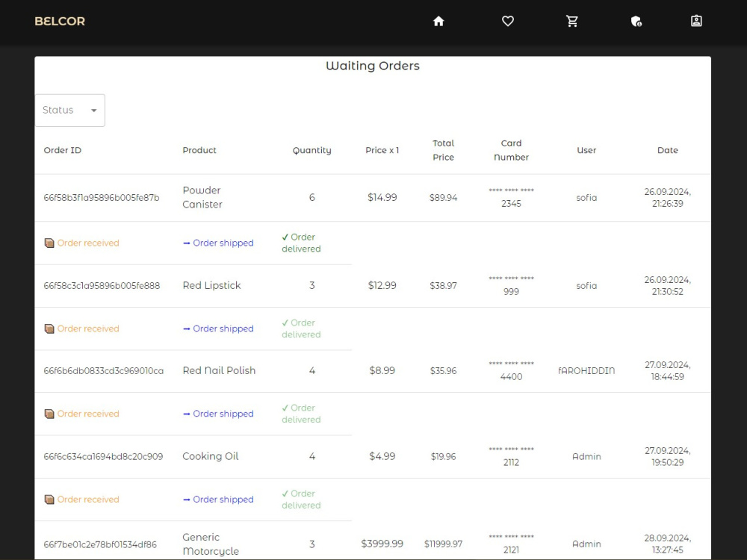
Task: Click the Red Lipstick product name
Action: click(211, 285)
